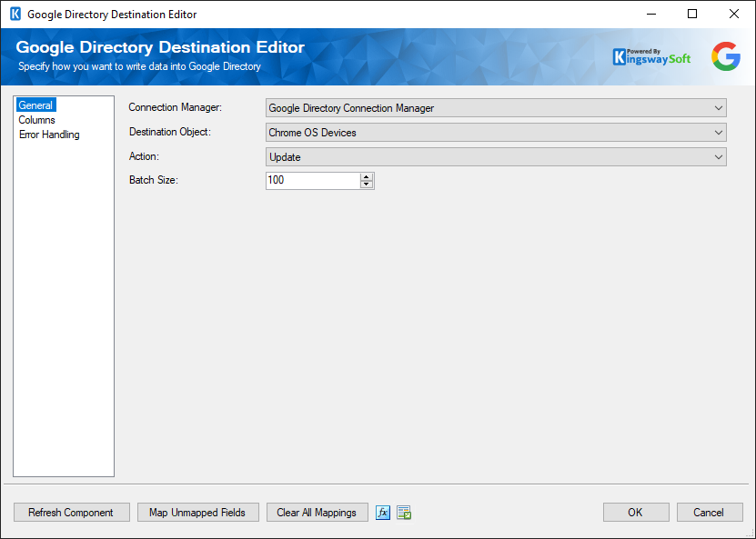
Task: Click the Destination Object label
Action: pos(170,132)
